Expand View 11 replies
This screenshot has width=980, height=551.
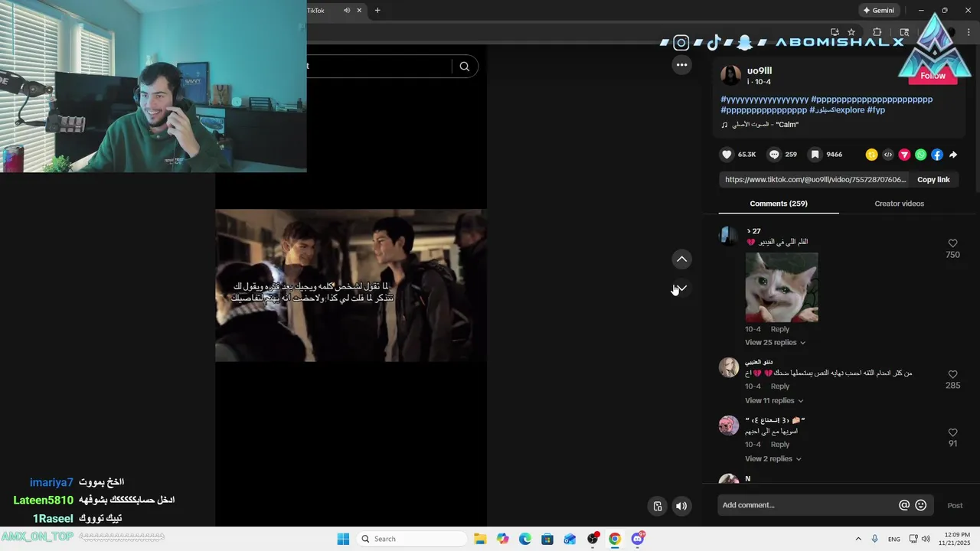pos(774,400)
